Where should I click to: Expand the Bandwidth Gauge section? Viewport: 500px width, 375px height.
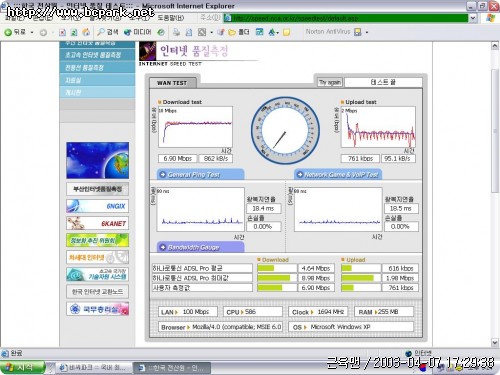click(x=200, y=247)
